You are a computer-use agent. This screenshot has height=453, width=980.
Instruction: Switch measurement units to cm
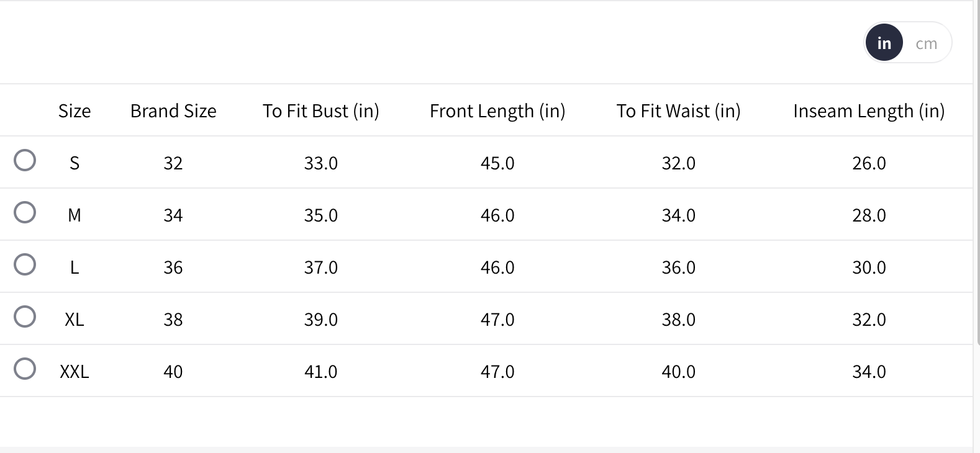(x=926, y=43)
